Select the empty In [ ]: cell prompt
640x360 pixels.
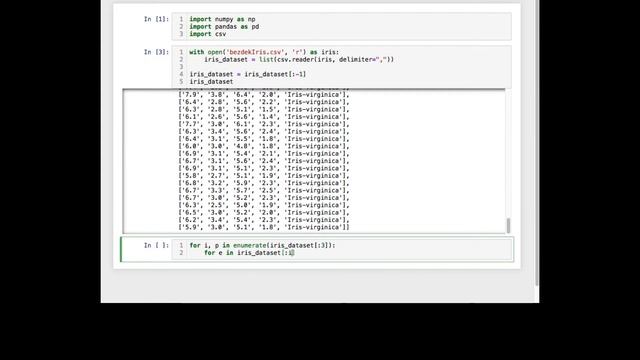click(x=156, y=245)
